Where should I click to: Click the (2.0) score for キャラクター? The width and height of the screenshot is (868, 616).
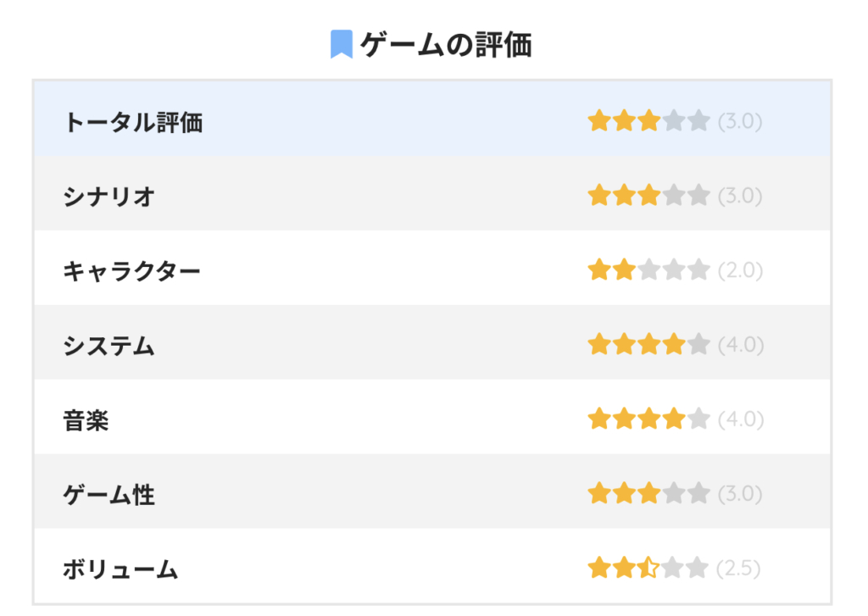coord(740,270)
